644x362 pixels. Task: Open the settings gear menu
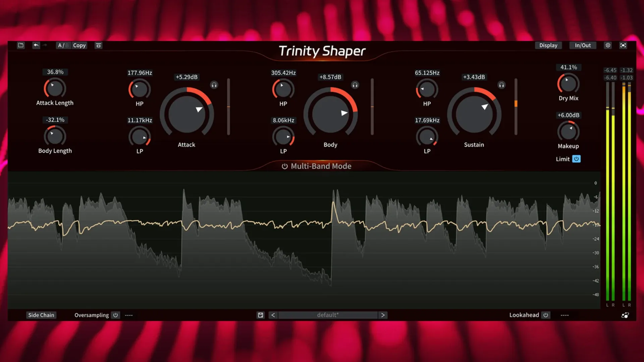(x=608, y=45)
